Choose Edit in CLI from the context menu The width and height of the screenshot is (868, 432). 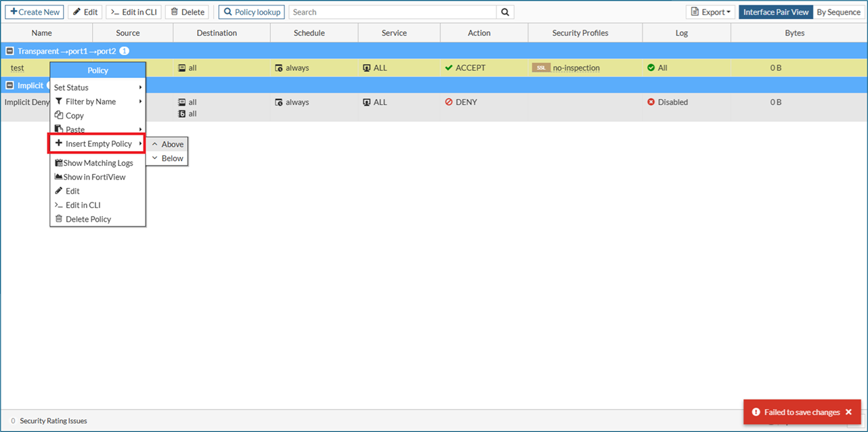(x=98, y=205)
